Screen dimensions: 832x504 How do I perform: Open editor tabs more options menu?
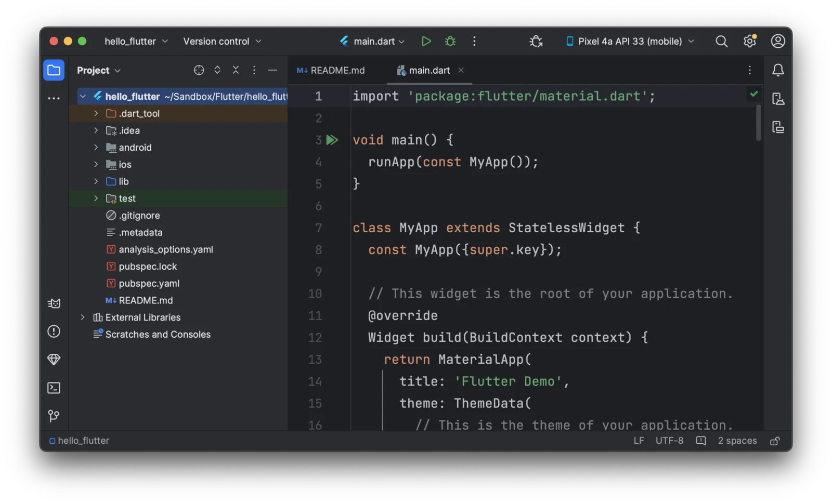coord(750,70)
